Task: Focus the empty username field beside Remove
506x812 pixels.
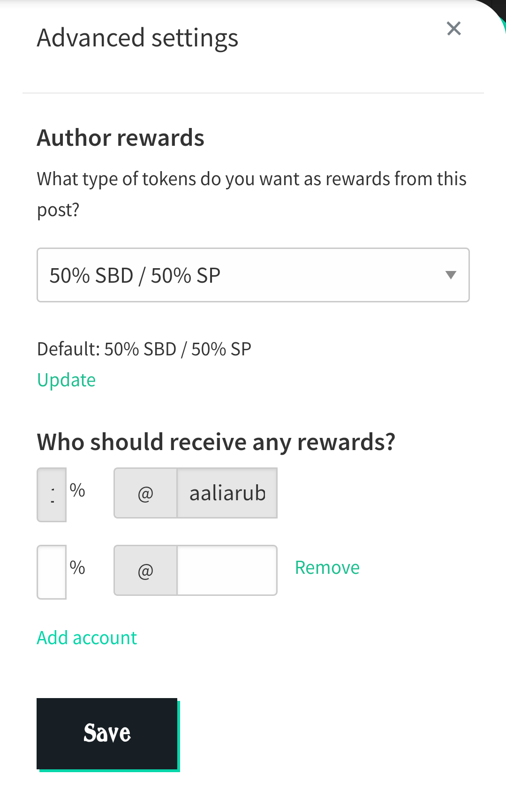Action: tap(227, 571)
